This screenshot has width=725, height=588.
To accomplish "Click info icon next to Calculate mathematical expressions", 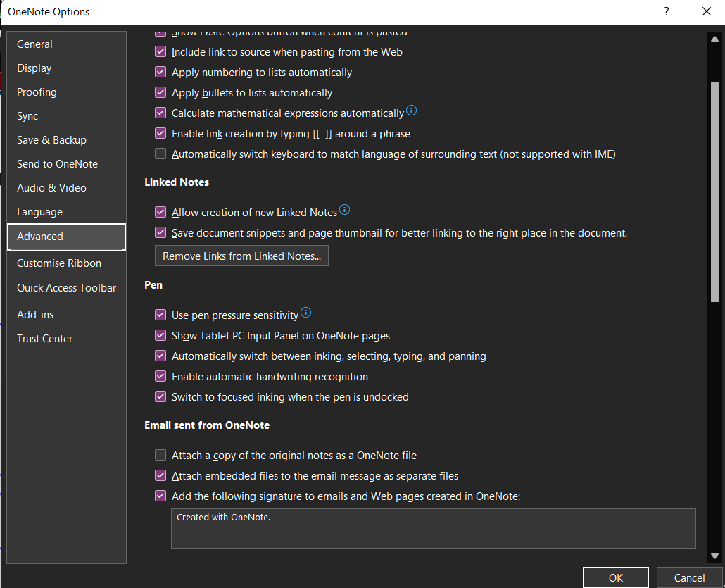I will [411, 111].
